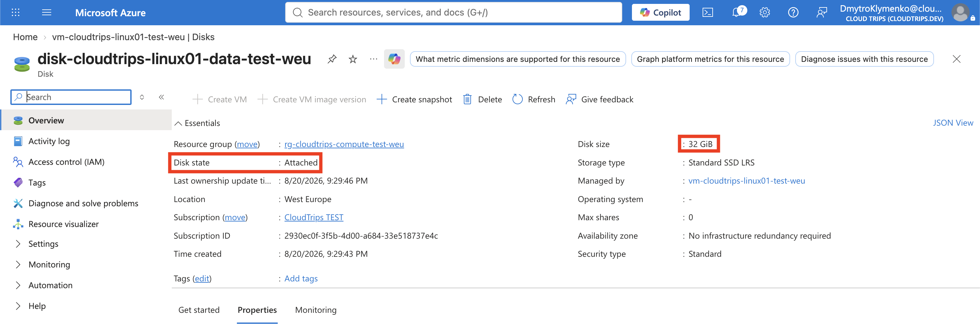
Task: Open Overview in the sidebar
Action: [x=86, y=120]
